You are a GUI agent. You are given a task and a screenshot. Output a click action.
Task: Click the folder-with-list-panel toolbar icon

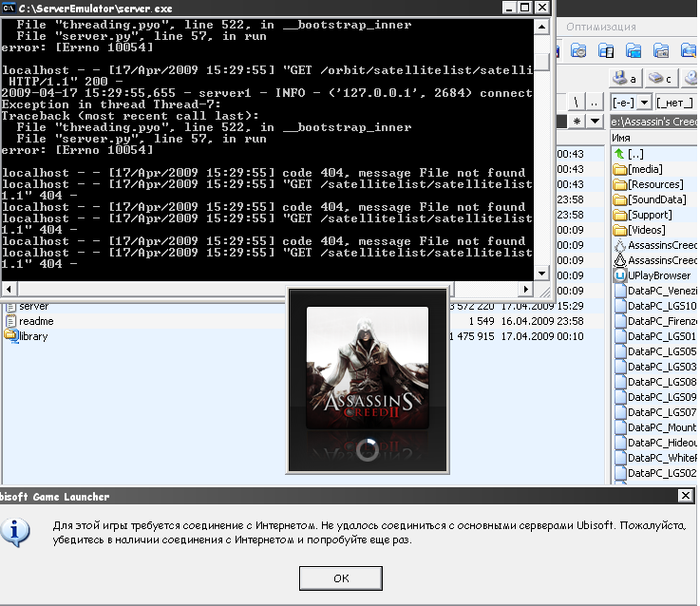[x=606, y=50]
